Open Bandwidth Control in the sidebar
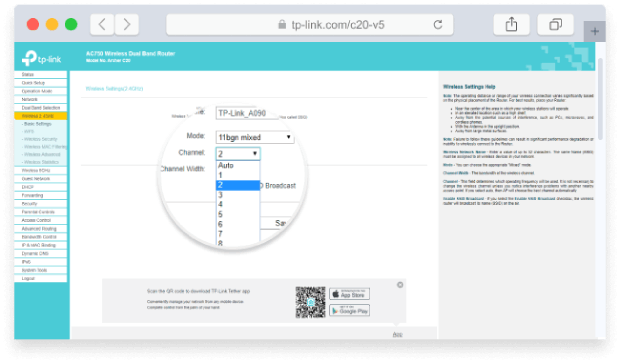The height and width of the screenshot is (363, 620). [41, 237]
